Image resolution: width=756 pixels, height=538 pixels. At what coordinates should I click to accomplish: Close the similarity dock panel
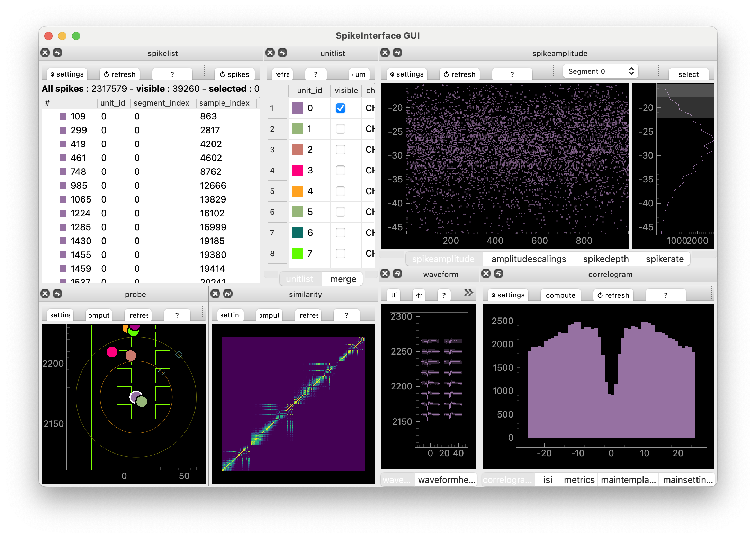point(215,294)
